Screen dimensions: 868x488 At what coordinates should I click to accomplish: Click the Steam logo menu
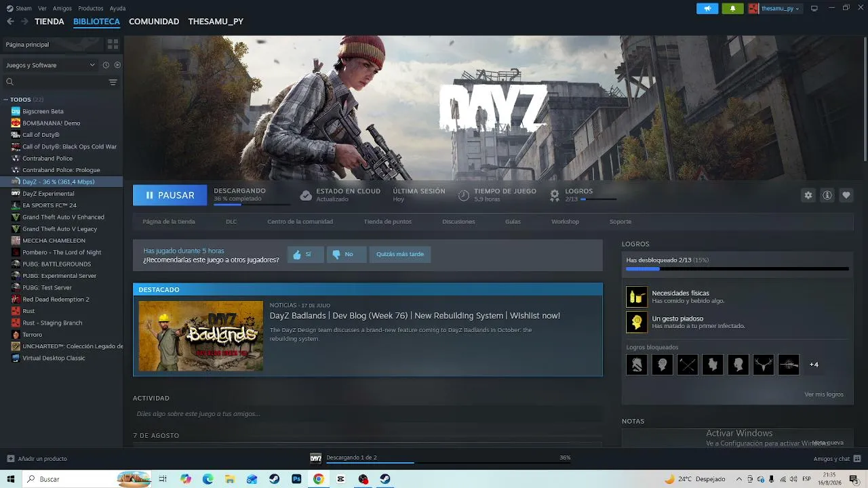(x=20, y=8)
